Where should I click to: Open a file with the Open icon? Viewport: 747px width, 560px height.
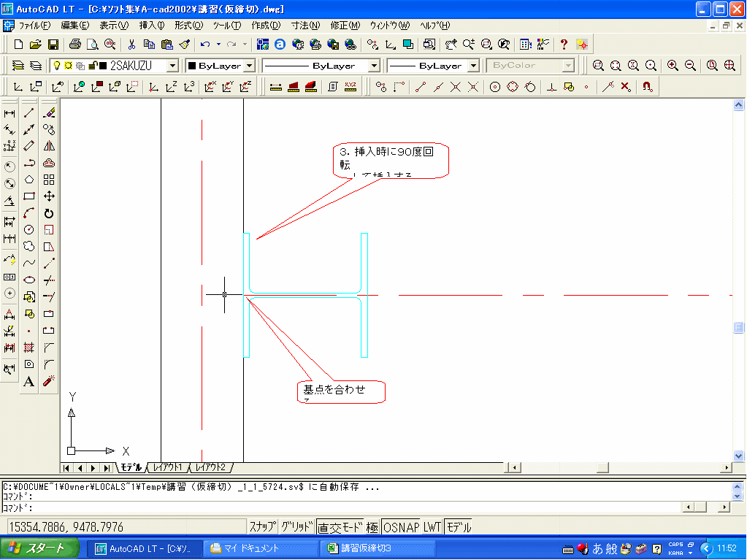36,45
